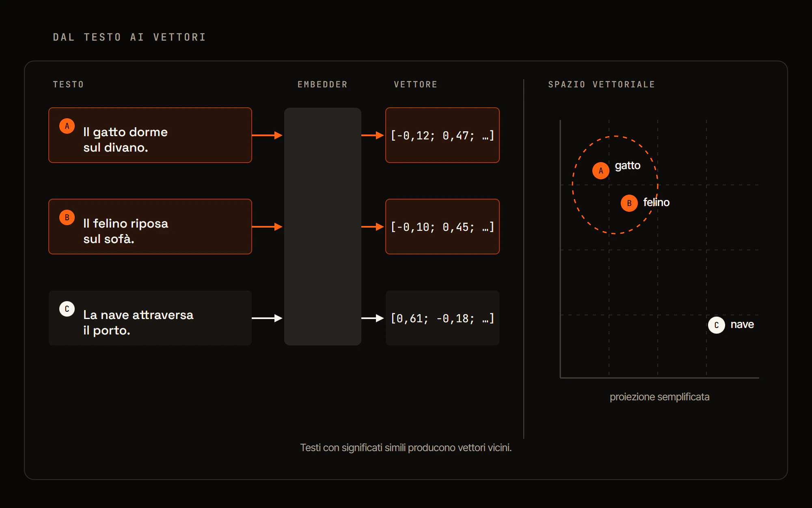Click the 'nave' label in the plot
The height and width of the screenshot is (508, 812).
(x=742, y=324)
